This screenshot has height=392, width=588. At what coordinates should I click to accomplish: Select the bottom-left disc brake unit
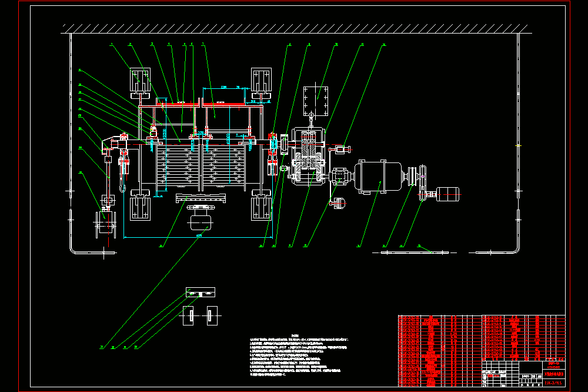point(141,205)
